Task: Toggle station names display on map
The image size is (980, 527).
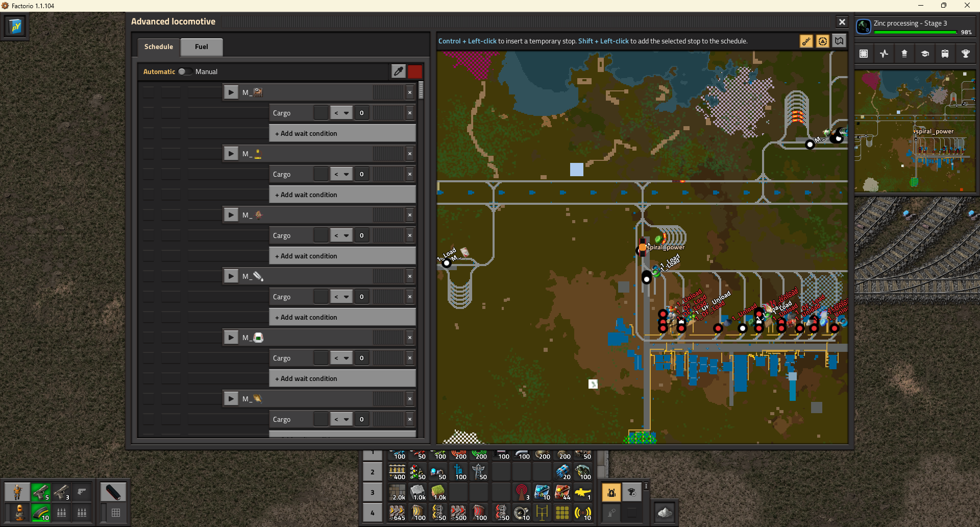Action: pyautogui.click(x=806, y=41)
